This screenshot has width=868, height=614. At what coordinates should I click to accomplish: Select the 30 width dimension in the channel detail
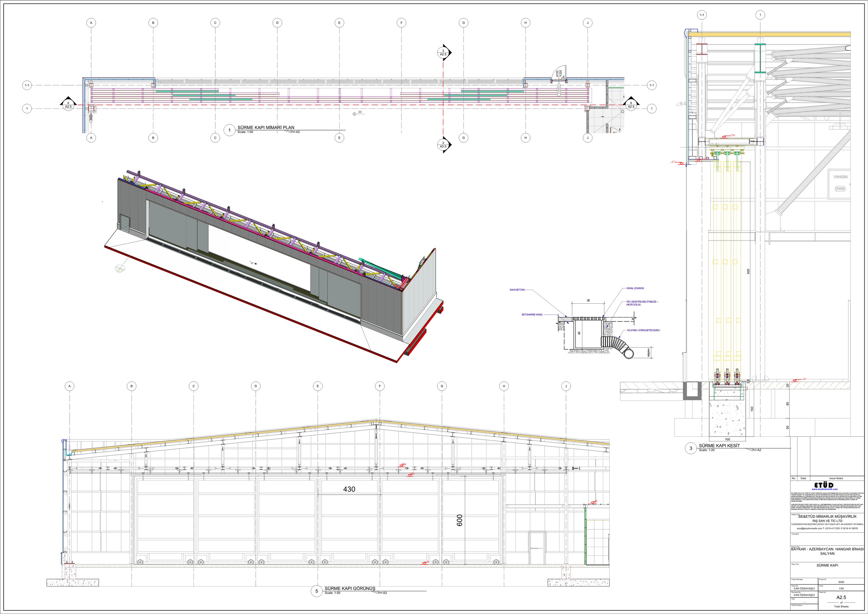(x=588, y=300)
